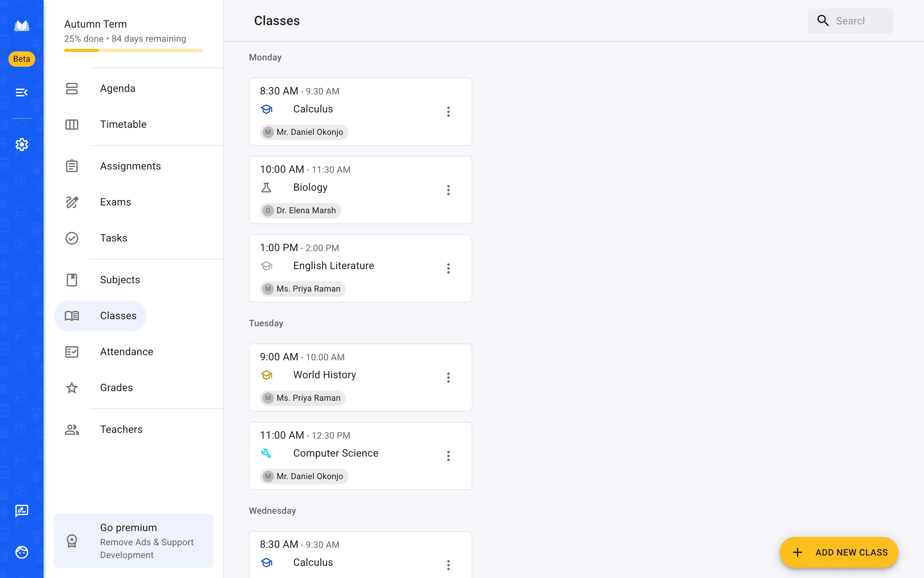The image size is (924, 578).
Task: Open the settings gear icon
Action: point(22,144)
